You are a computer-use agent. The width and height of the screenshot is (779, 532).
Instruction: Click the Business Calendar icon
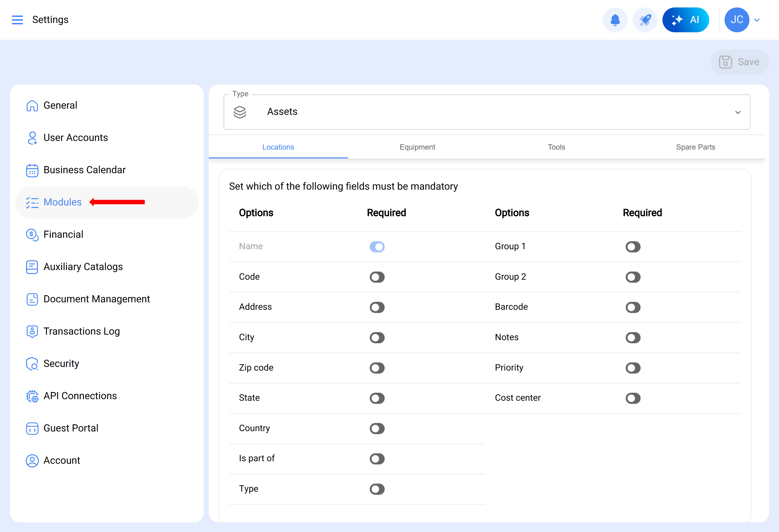(32, 170)
